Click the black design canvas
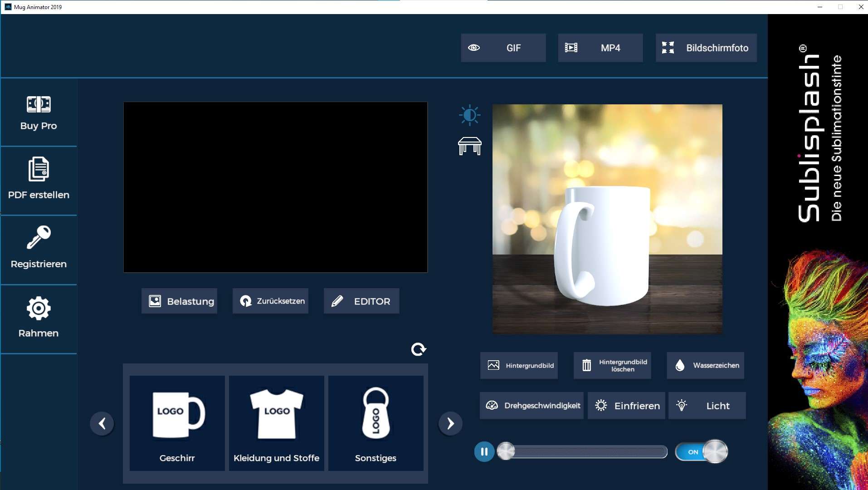Image resolution: width=868 pixels, height=490 pixels. (275, 187)
